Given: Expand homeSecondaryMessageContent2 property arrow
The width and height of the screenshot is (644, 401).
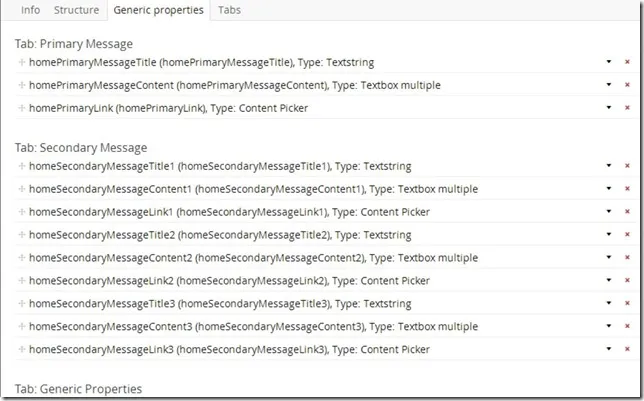Looking at the screenshot, I should pyautogui.click(x=608, y=258).
